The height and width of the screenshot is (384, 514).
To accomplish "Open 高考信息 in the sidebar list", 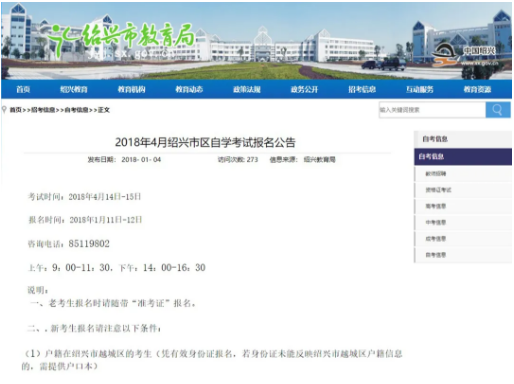I will (x=463, y=206).
